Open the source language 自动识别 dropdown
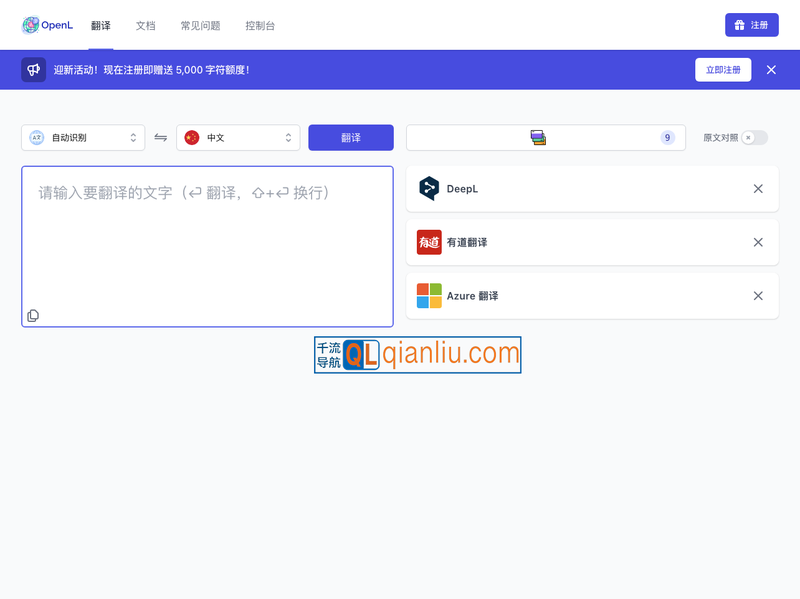This screenshot has width=800, height=599. pos(83,137)
